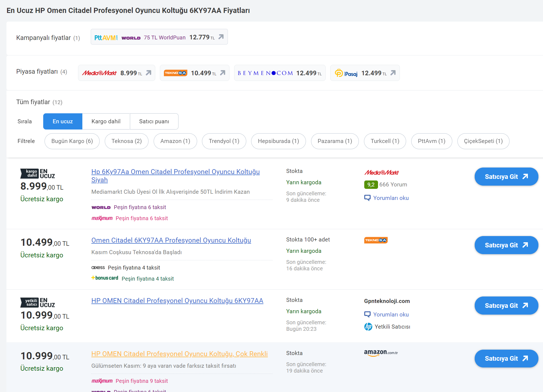Go to seller for Gpnteknoloji.com listing
543x392 pixels.
(x=506, y=306)
